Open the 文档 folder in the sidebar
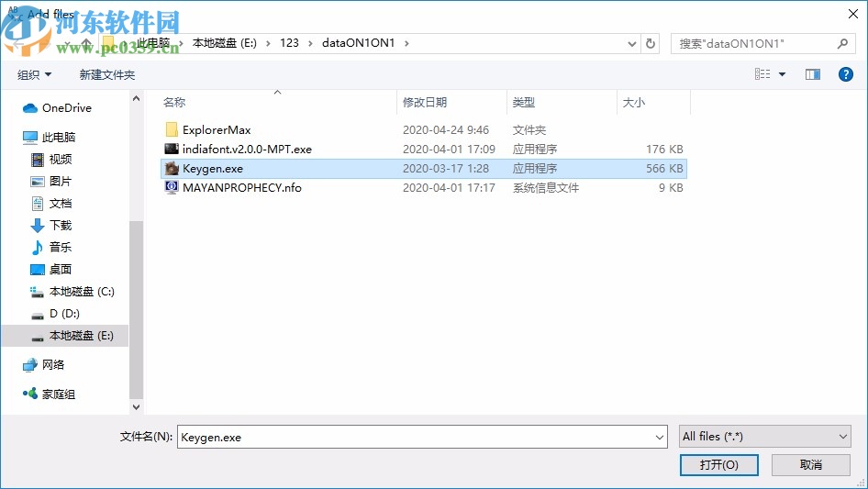 [x=61, y=204]
